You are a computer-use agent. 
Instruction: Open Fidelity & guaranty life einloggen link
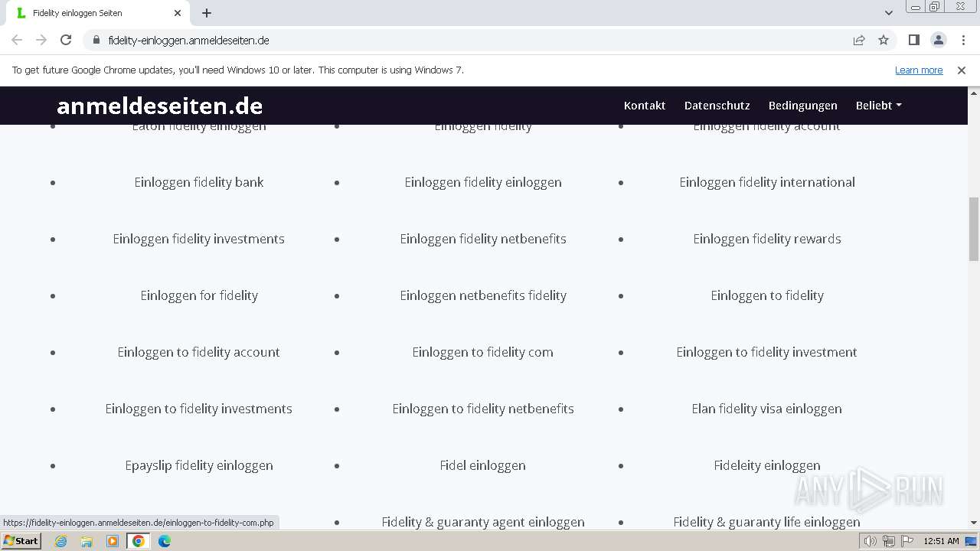coord(767,522)
